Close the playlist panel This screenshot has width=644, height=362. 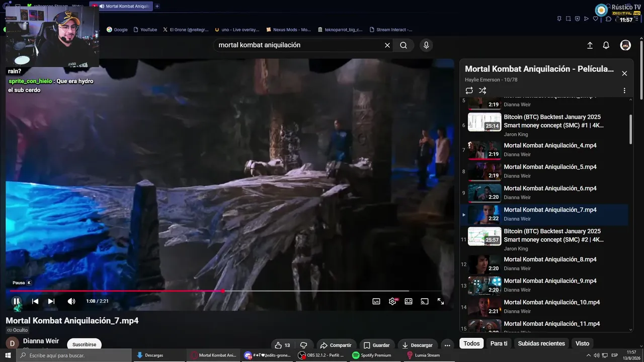pos(624,73)
